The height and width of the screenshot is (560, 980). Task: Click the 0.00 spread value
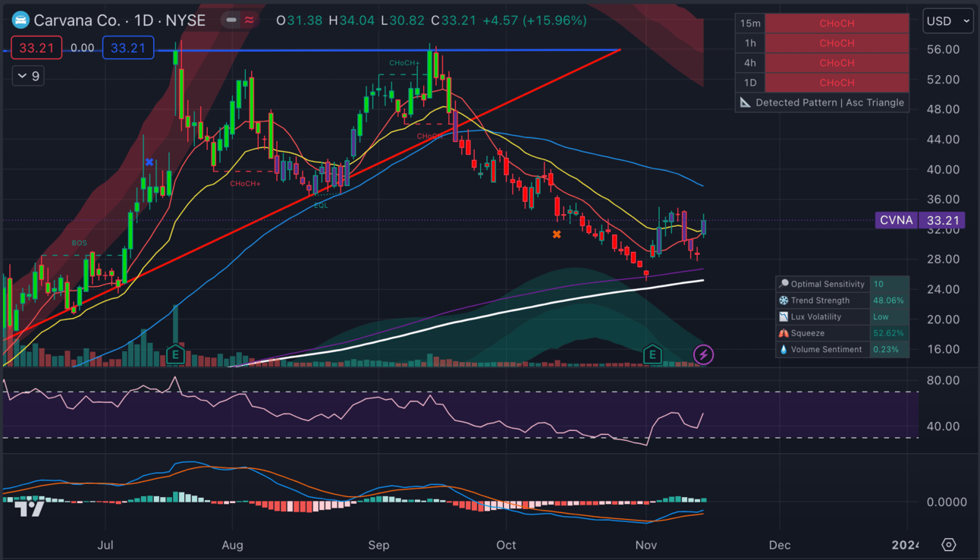click(x=82, y=48)
